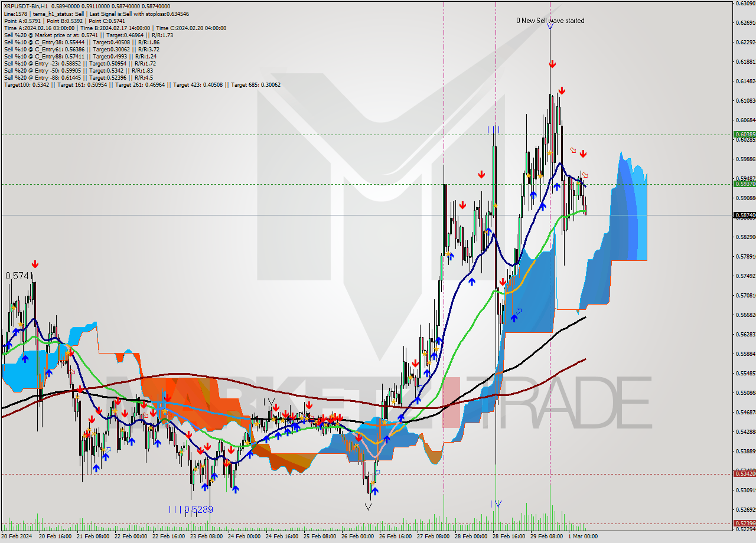Image resolution: width=756 pixels, height=543 pixels.
Task: Click the '20 Feb 16:00' time axis label
Action: tap(56, 537)
